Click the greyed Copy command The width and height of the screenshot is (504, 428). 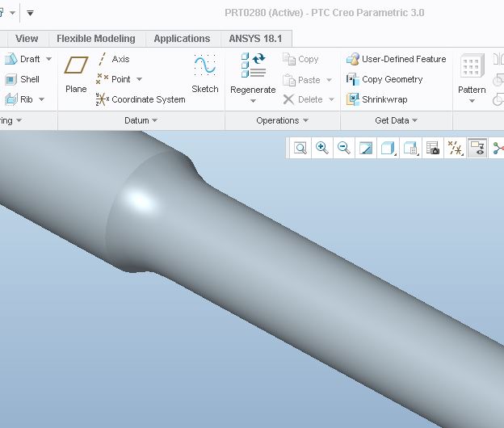pos(300,59)
